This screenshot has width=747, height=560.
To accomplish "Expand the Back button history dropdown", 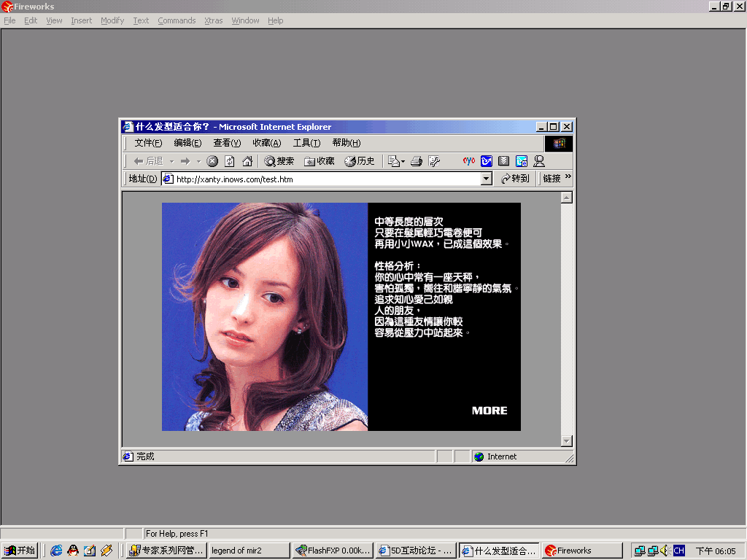I will coord(171,161).
